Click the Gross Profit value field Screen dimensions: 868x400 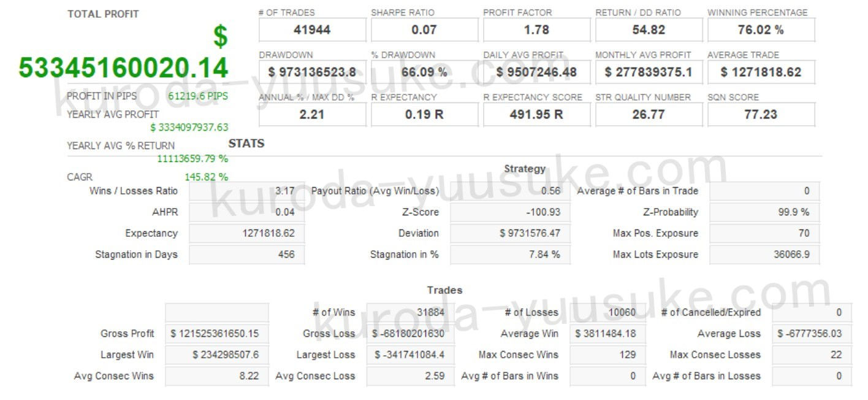coord(216,334)
